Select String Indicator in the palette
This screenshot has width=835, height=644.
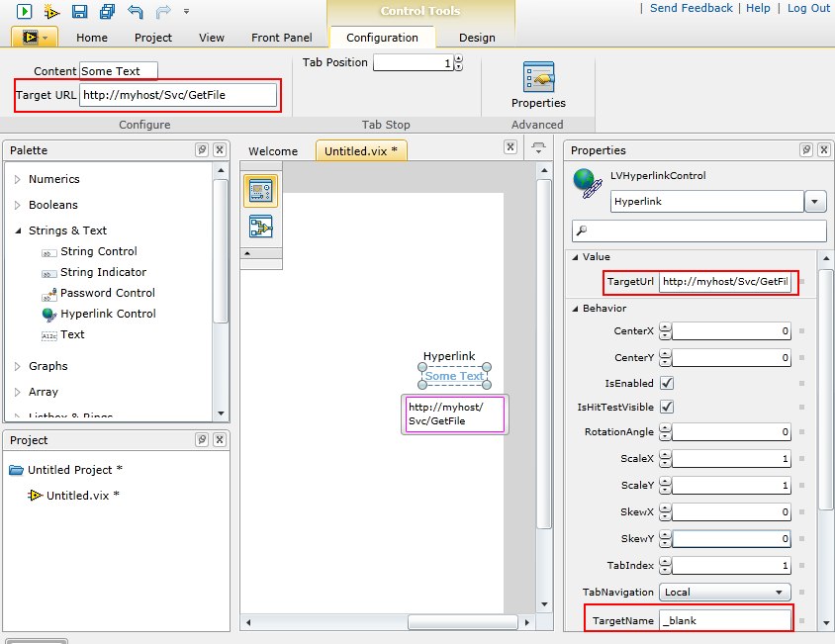coord(94,272)
